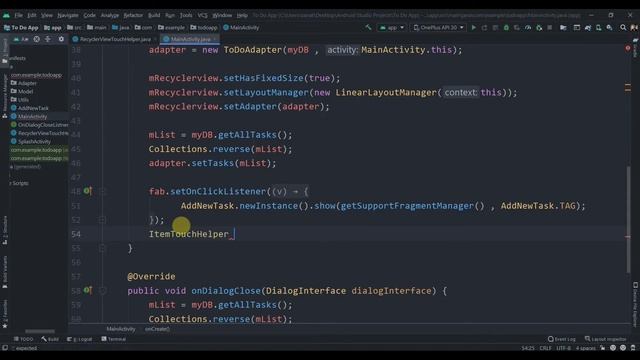The height and width of the screenshot is (360, 640).
Task: Click override gutter icon on line 58
Action: (88, 290)
